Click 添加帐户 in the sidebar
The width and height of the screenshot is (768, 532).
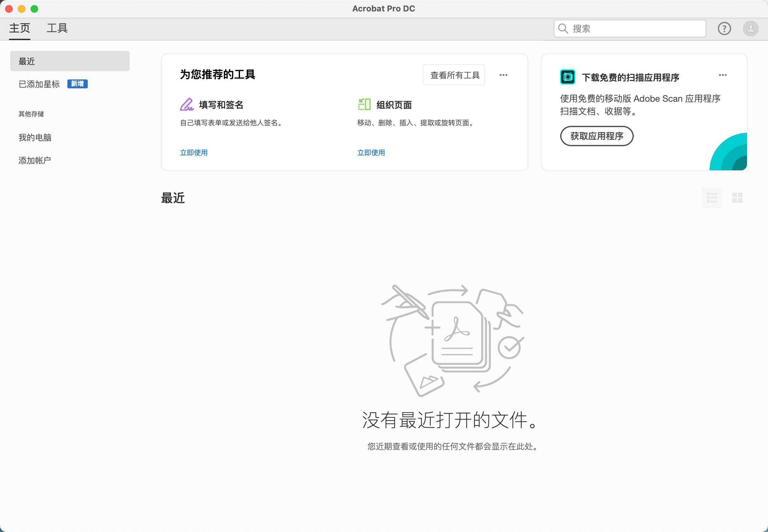pos(35,160)
